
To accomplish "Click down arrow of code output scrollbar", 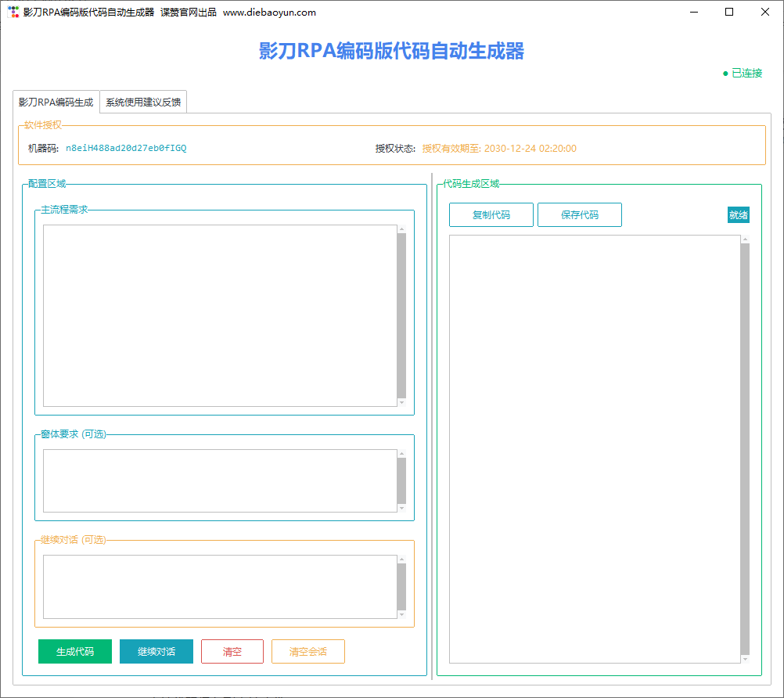I will pos(745,659).
